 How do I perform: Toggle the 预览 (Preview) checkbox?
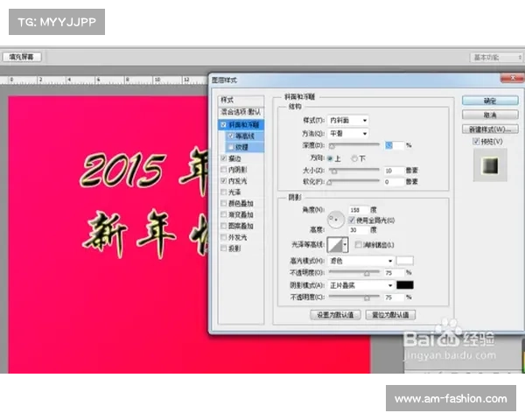coord(477,140)
